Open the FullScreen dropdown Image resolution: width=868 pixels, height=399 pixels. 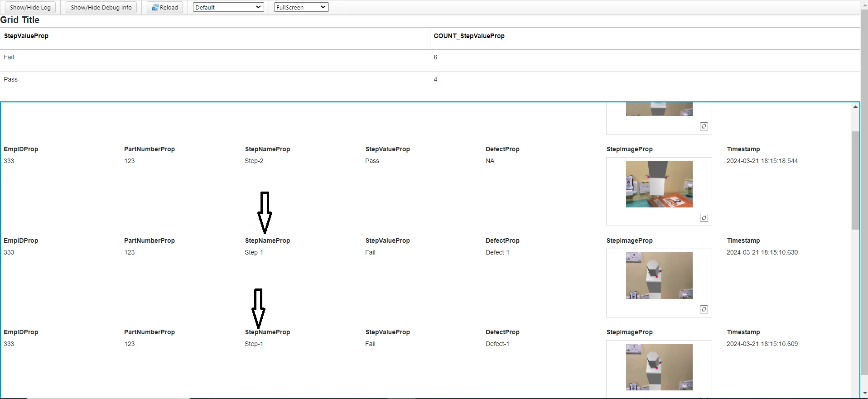pyautogui.click(x=301, y=7)
